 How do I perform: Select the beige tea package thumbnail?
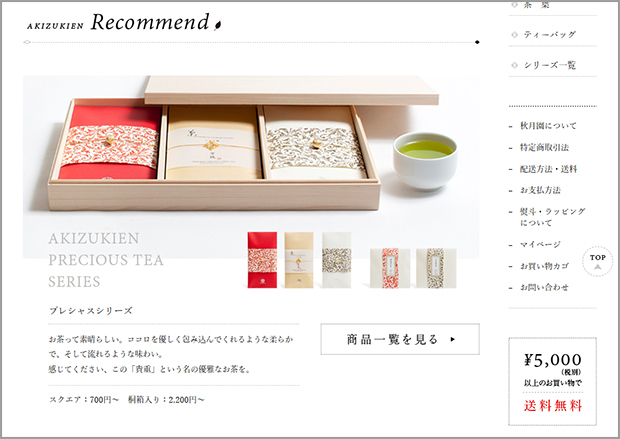299,260
